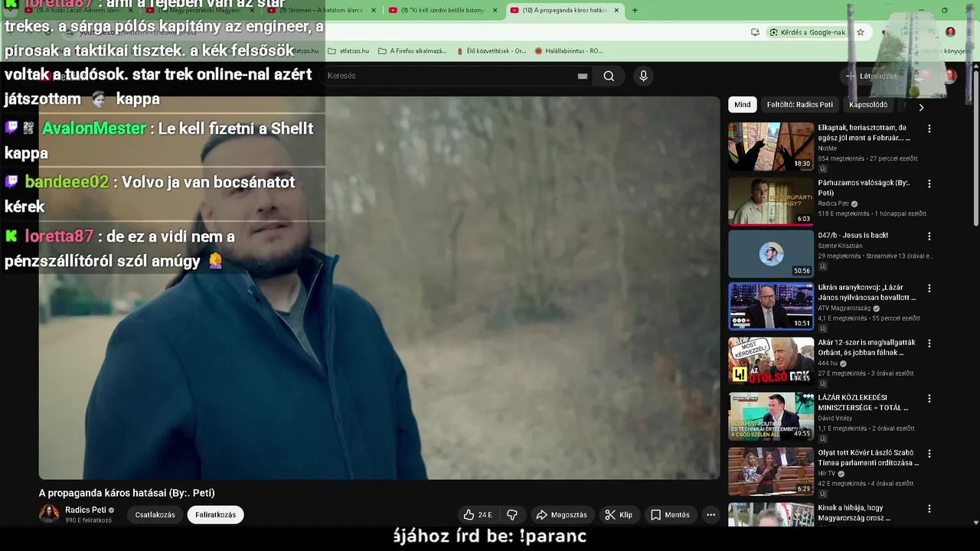980x551 pixels.
Task: Open options menu for Kinek a hibája video
Action: click(x=929, y=509)
